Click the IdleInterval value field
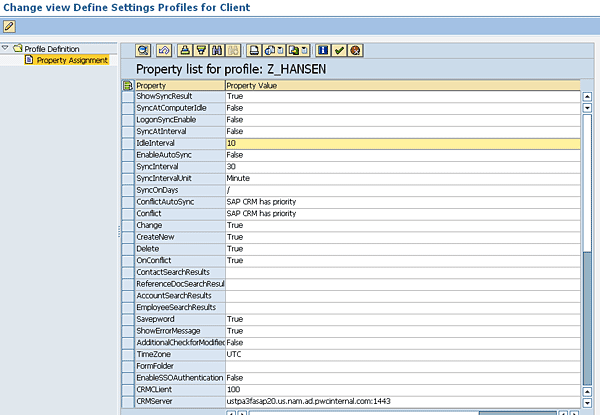 (400, 143)
